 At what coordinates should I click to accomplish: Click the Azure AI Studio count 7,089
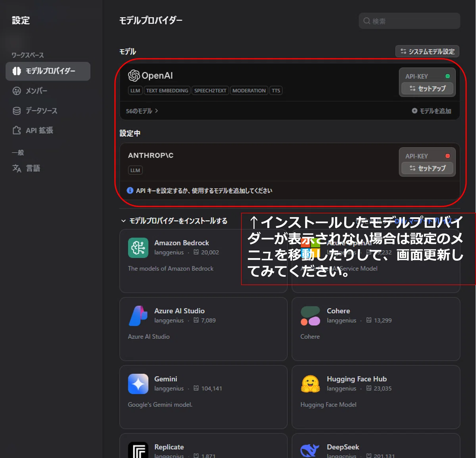tap(208, 320)
